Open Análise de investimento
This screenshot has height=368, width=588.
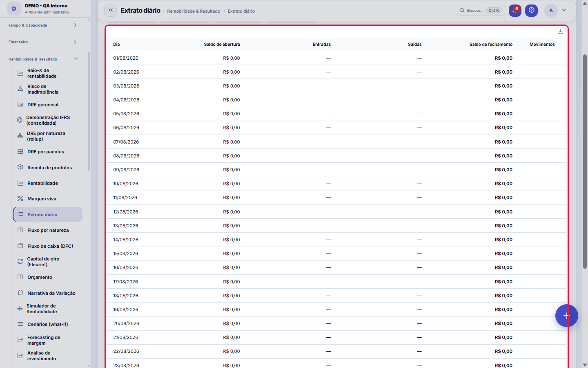point(48,356)
